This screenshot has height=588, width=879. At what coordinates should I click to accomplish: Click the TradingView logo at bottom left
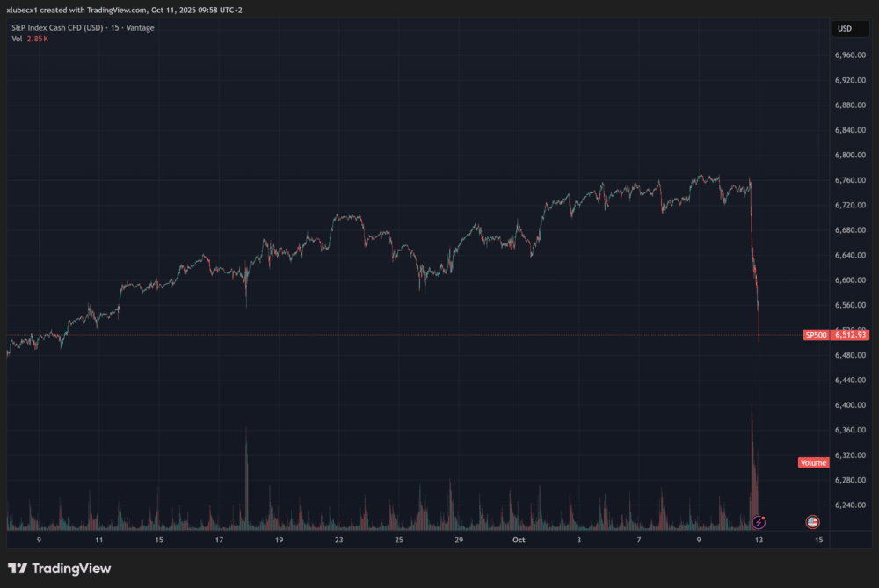pos(60,569)
